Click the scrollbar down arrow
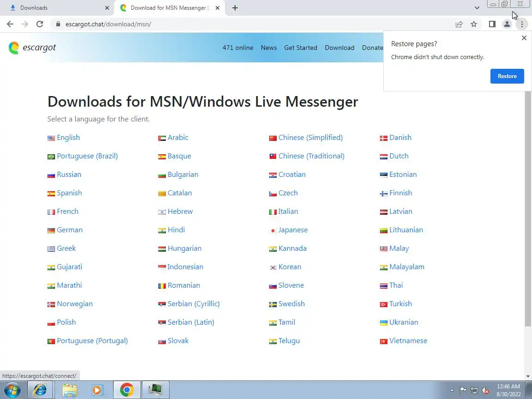The height and width of the screenshot is (399, 532). point(528,376)
